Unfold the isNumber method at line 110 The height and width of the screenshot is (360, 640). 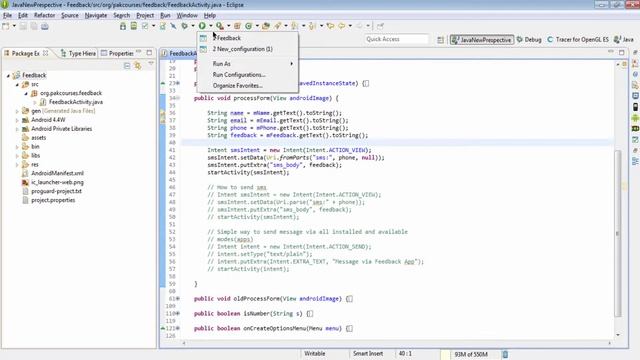(178, 313)
